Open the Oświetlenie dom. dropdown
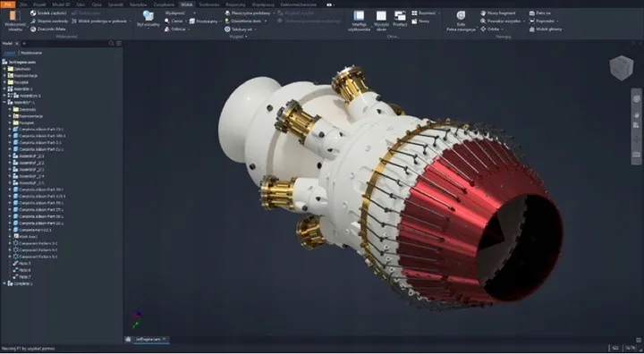 [x=246, y=21]
